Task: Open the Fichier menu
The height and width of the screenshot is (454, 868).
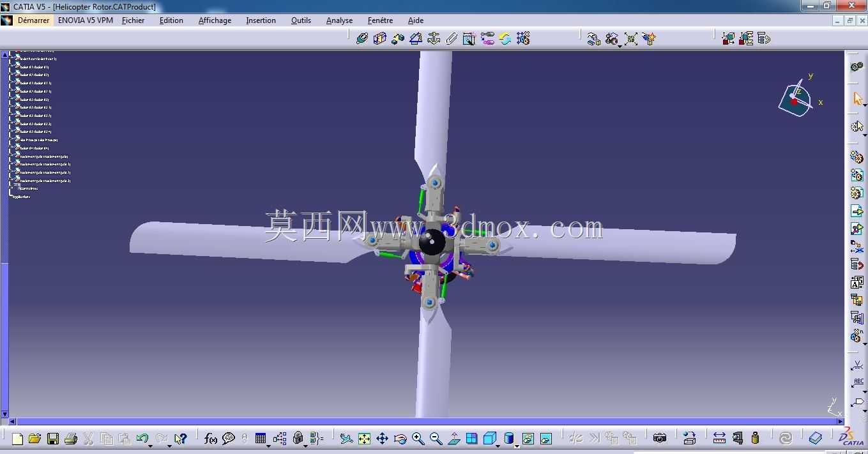Action: pyautogui.click(x=133, y=20)
